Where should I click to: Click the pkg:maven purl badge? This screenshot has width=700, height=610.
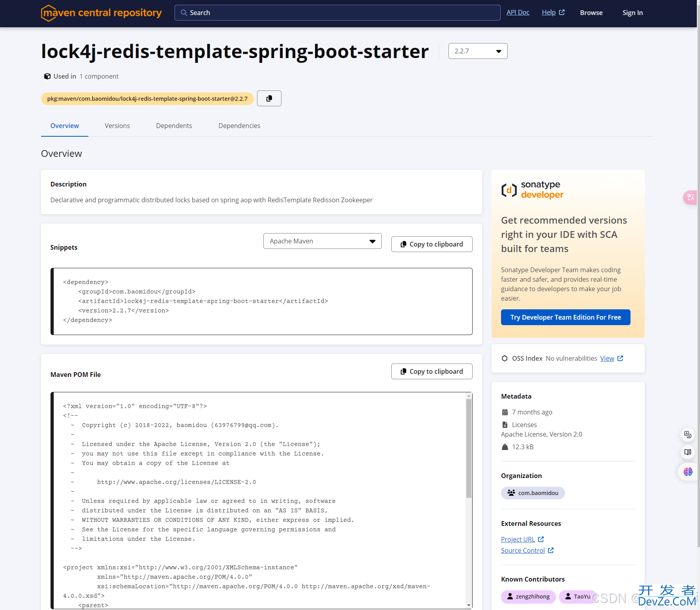[x=147, y=99]
